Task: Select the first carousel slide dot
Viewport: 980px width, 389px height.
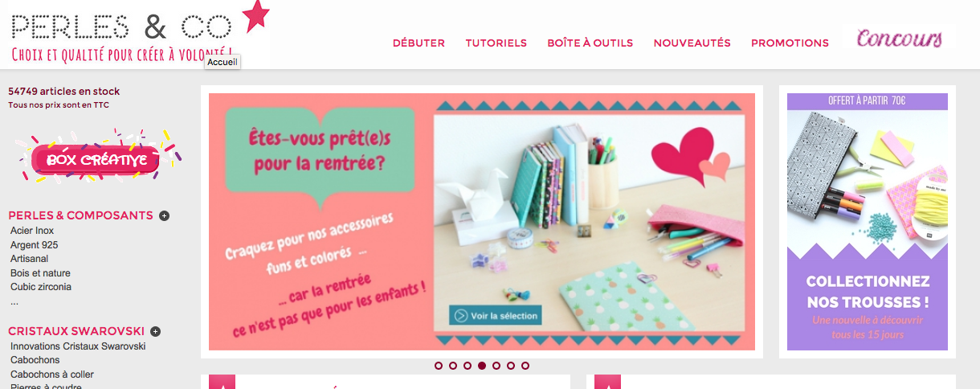Action: tap(439, 366)
